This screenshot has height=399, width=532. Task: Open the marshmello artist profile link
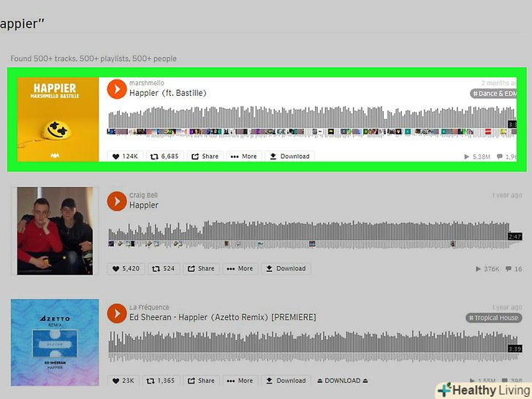[x=147, y=83]
